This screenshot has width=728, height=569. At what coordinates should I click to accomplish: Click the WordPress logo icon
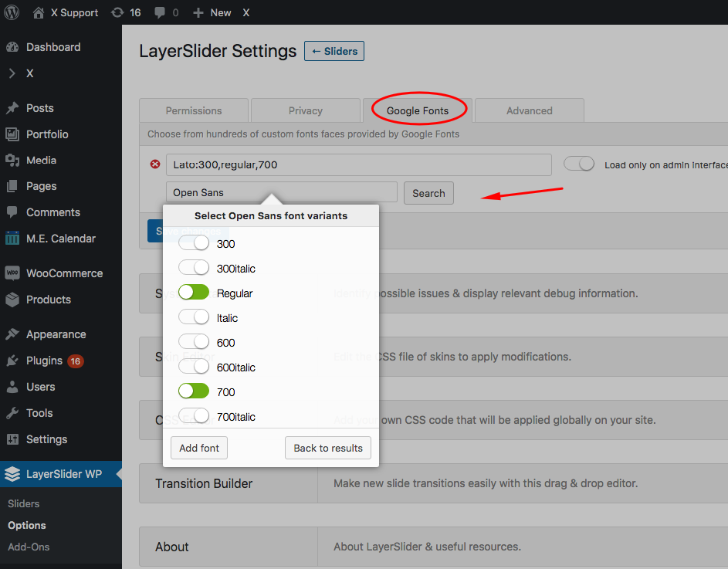[12, 12]
